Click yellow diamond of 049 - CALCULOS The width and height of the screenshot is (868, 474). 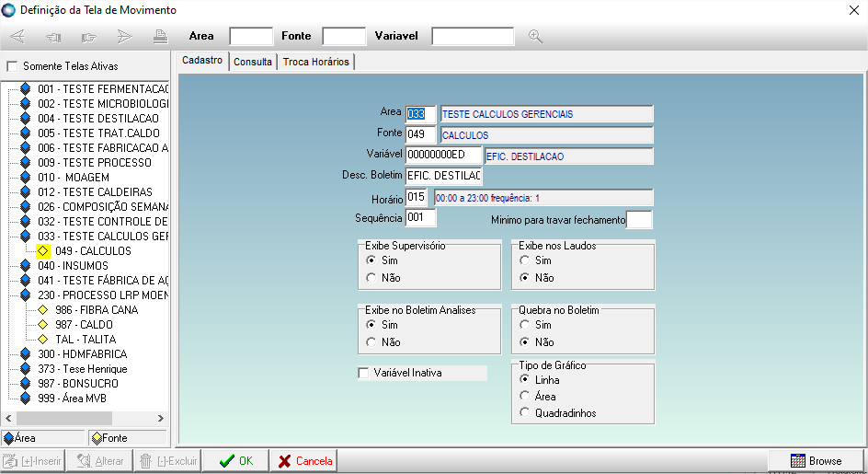pos(43,251)
